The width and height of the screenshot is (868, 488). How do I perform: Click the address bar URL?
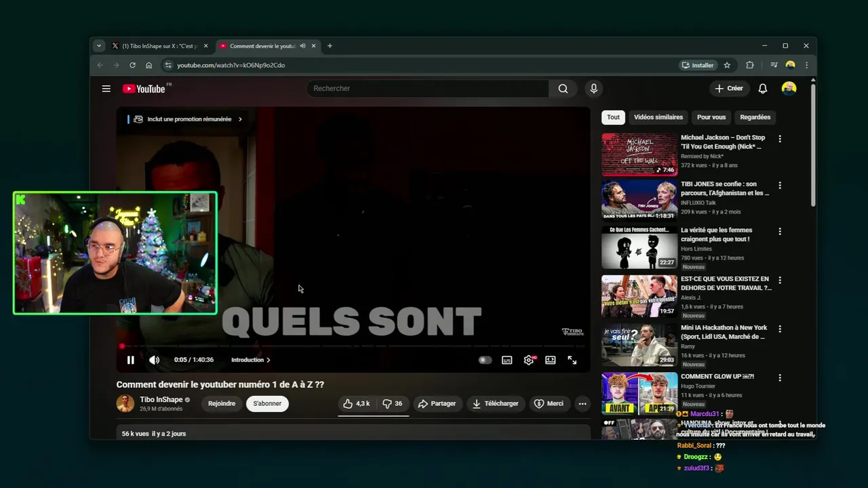(x=231, y=65)
